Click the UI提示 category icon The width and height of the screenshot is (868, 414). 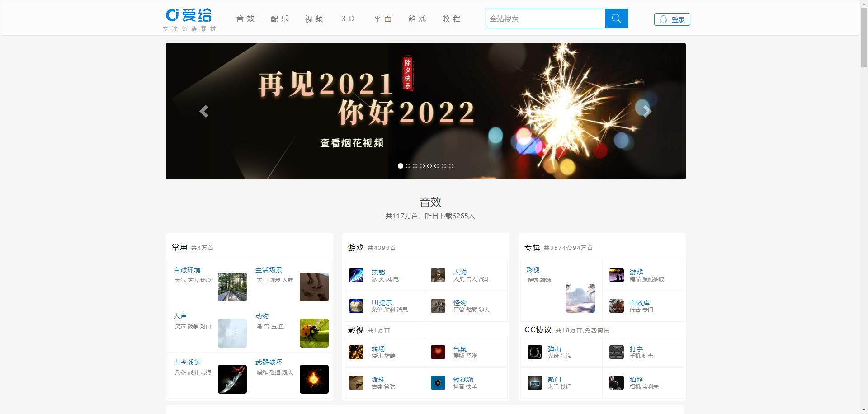tap(356, 306)
